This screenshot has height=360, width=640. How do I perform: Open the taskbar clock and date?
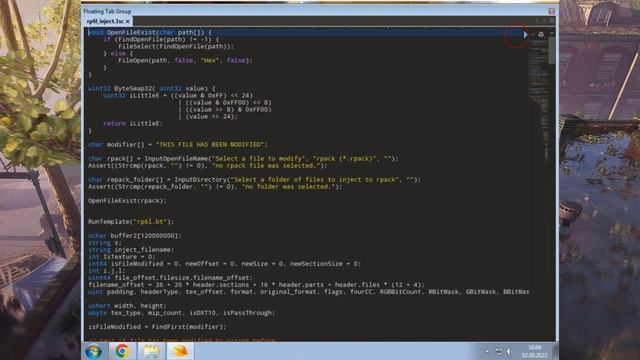pyautogui.click(x=534, y=351)
